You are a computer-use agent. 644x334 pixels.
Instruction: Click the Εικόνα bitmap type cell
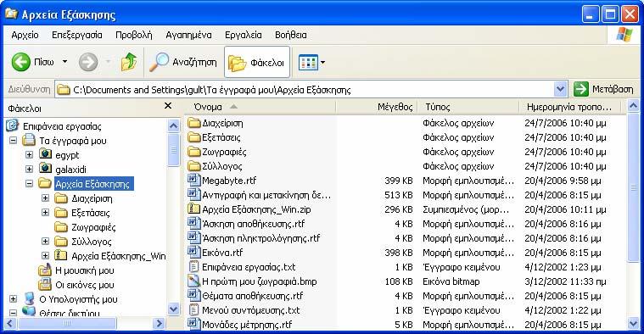[451, 281]
